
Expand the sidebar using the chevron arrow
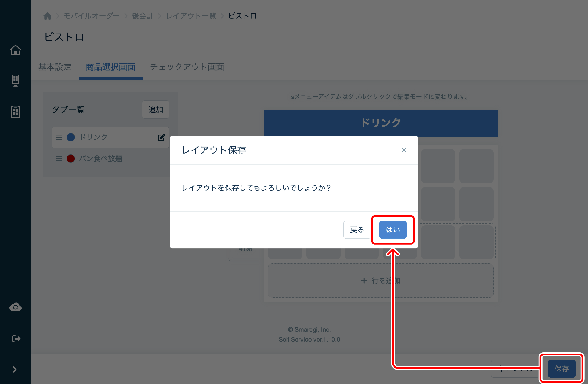[x=15, y=369]
